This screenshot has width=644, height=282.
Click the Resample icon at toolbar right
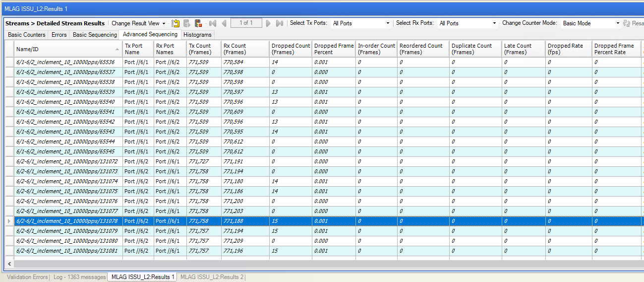coord(627,23)
